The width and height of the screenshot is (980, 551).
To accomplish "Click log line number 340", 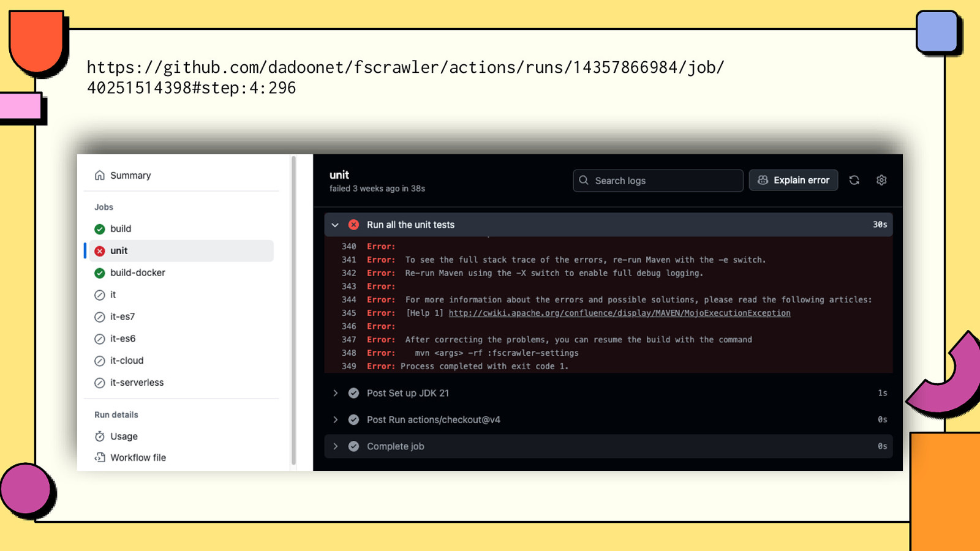I will click(349, 247).
